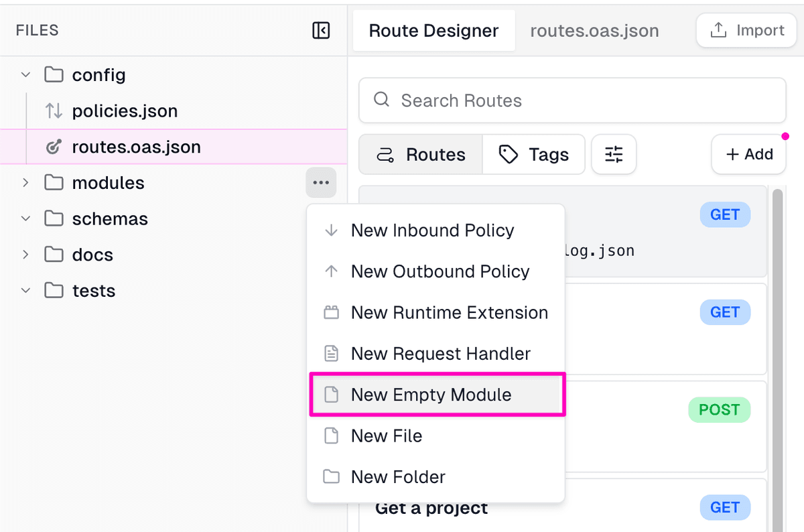Click the + Add route button
This screenshot has width=804, height=532.
point(749,154)
